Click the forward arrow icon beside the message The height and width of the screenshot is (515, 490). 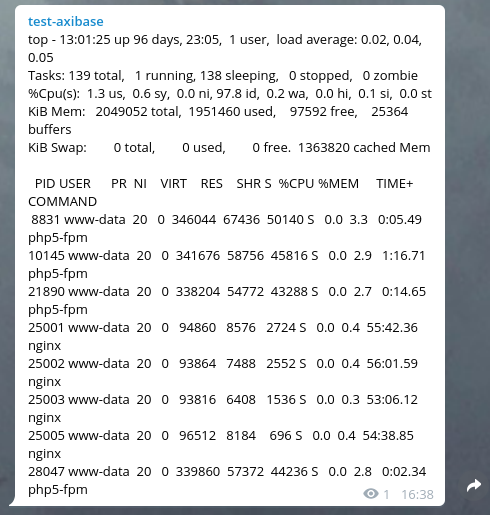pos(474,485)
